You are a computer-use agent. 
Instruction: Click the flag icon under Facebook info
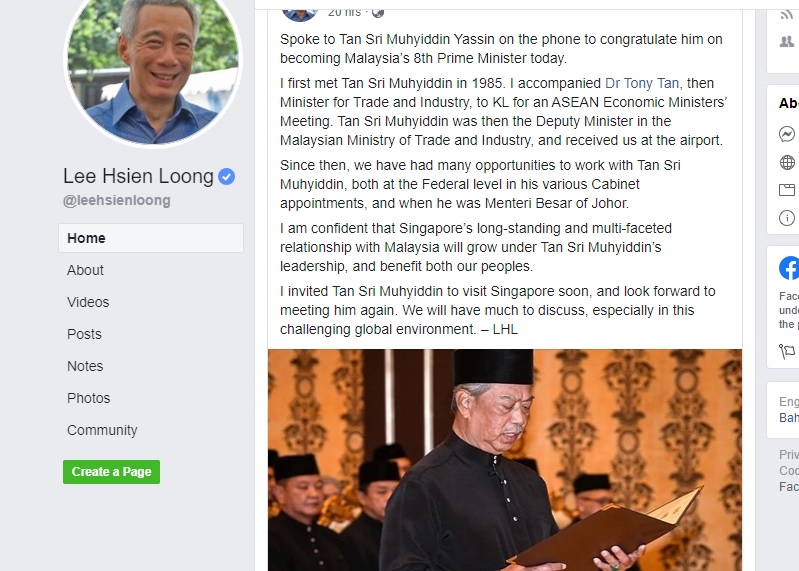pyautogui.click(x=787, y=351)
